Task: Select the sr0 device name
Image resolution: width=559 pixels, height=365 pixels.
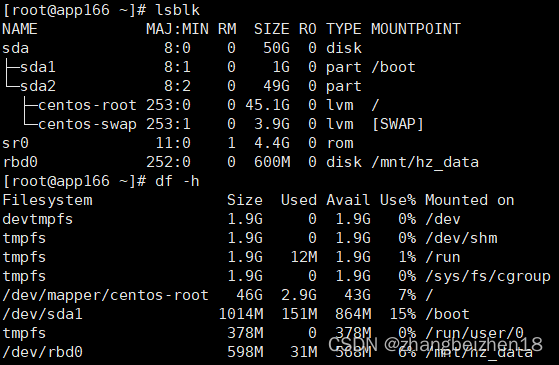Action: coord(16,143)
